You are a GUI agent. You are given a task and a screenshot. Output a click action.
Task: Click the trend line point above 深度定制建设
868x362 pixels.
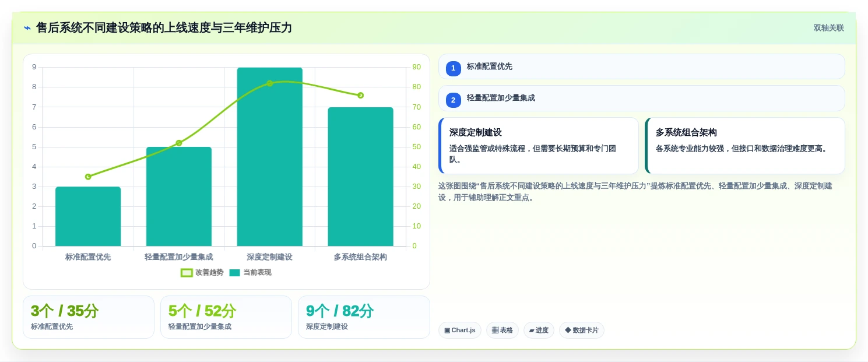270,83
